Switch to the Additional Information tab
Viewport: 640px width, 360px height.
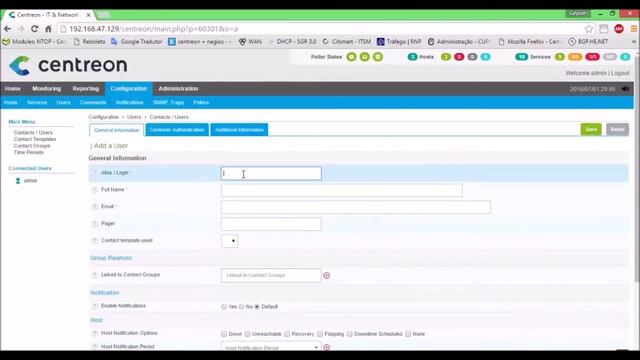[x=239, y=130]
